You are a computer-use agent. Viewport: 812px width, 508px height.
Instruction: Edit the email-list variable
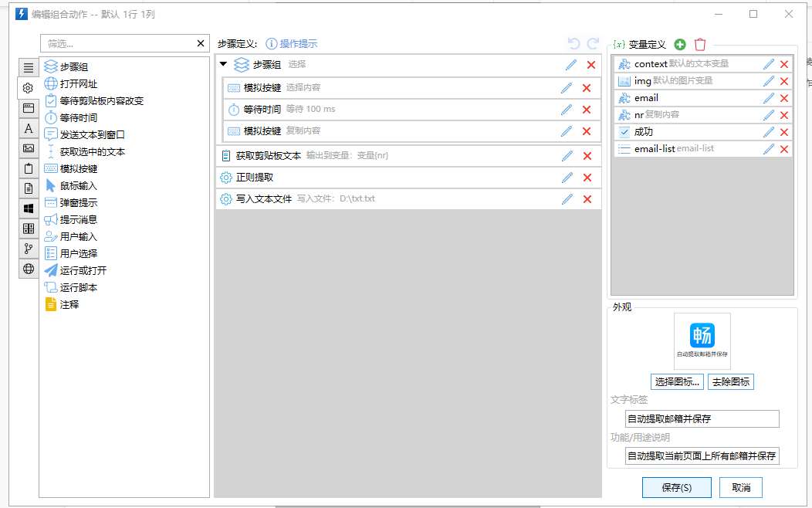[769, 149]
